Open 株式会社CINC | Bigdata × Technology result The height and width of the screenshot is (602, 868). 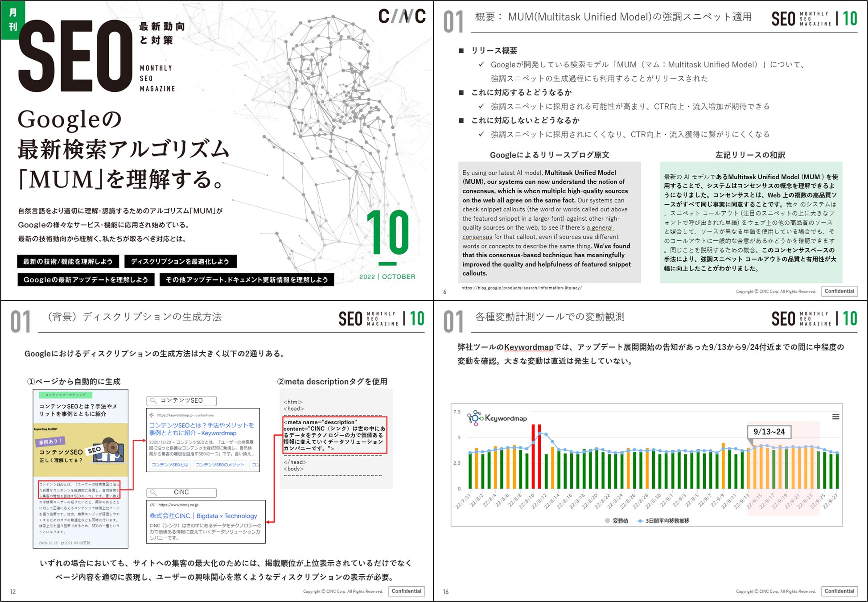(203, 516)
